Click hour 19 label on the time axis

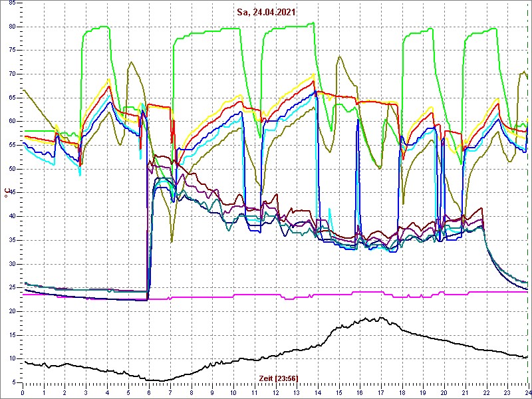424,392
